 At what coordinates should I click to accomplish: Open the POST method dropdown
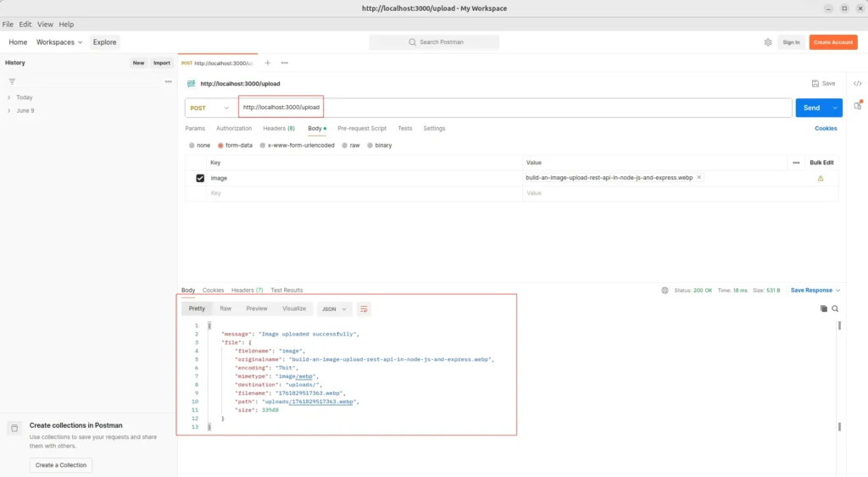pyautogui.click(x=209, y=108)
